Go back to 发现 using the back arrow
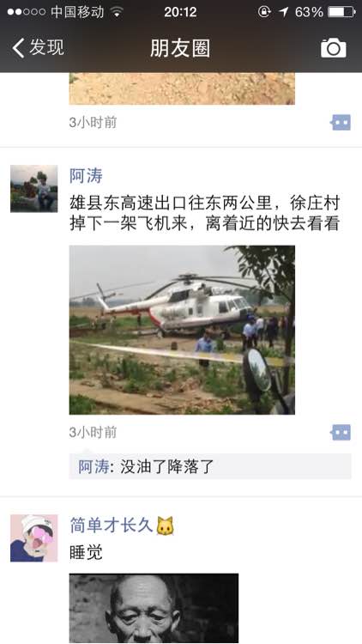The image size is (362, 644). click(18, 47)
